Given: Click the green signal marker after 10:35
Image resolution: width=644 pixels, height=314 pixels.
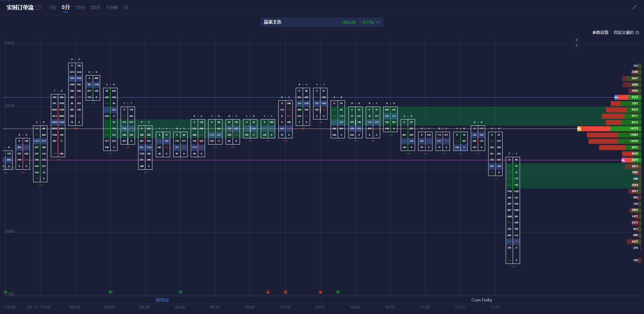Looking at the screenshot, I should click(338, 292).
